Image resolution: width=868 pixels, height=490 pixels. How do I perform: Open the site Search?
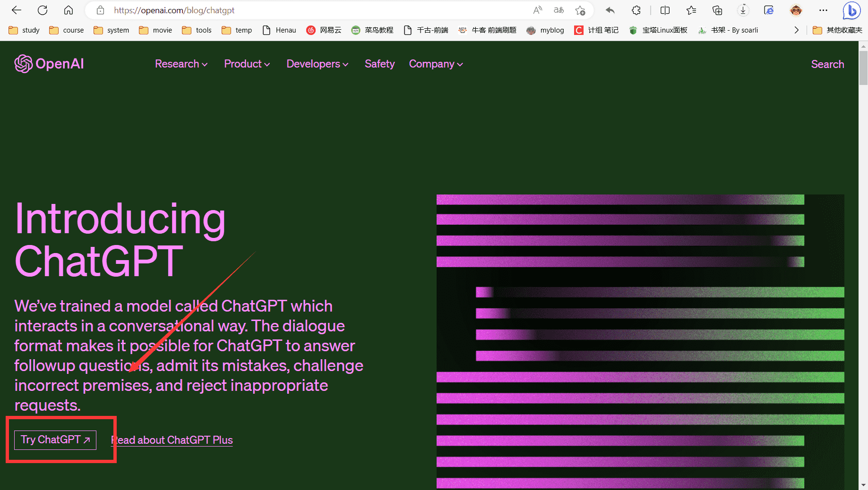(827, 64)
